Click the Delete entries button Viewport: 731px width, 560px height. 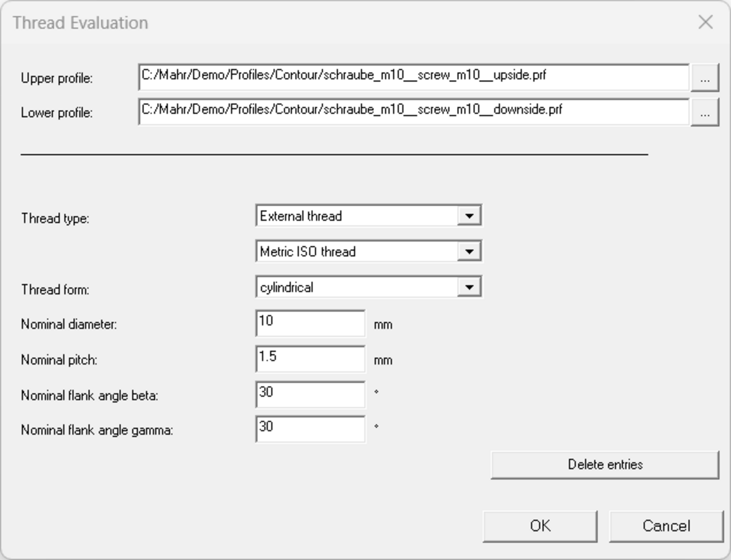pos(604,464)
